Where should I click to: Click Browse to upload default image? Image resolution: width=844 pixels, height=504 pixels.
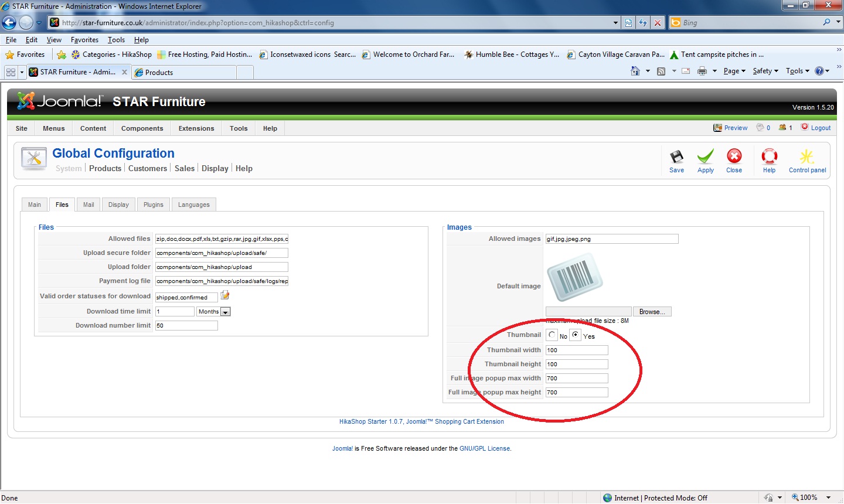pyautogui.click(x=652, y=312)
